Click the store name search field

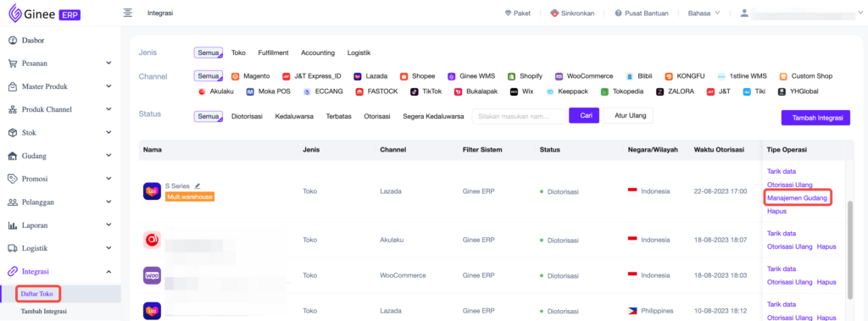pos(518,116)
